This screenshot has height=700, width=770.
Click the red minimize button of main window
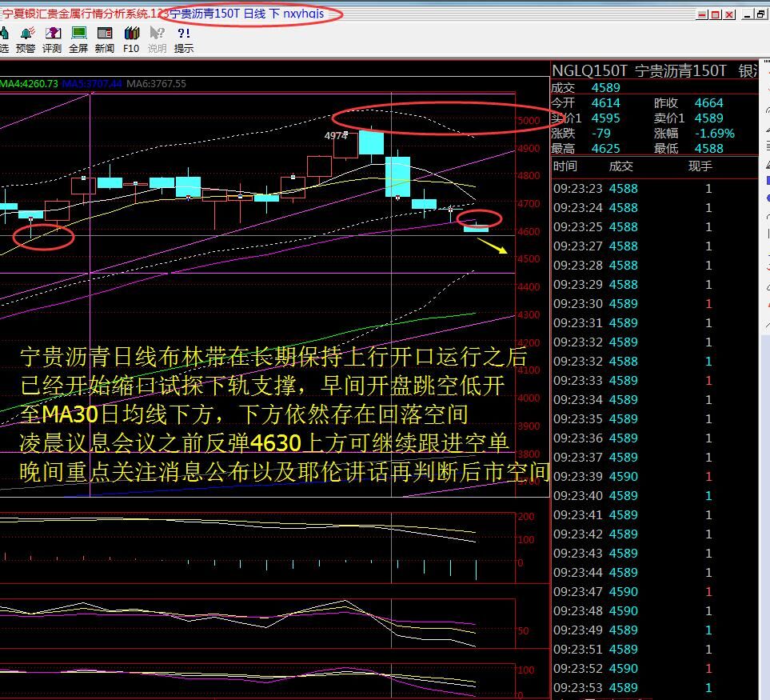click(702, 14)
